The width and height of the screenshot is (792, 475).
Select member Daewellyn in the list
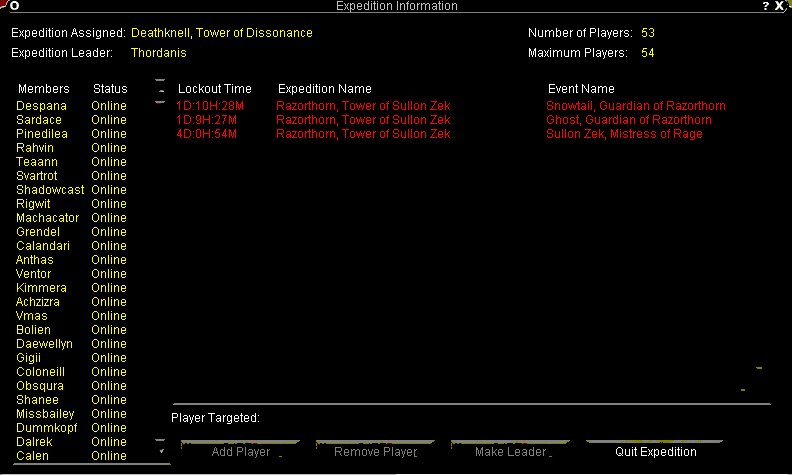click(44, 344)
